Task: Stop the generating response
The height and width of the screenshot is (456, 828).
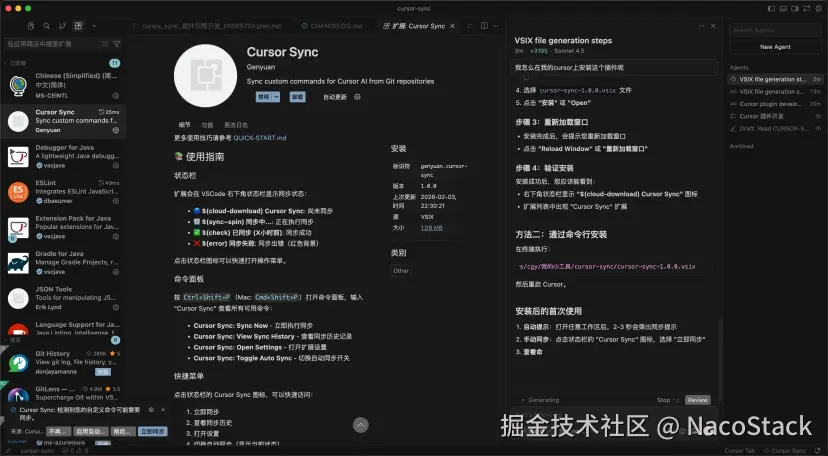Action: click(668, 400)
